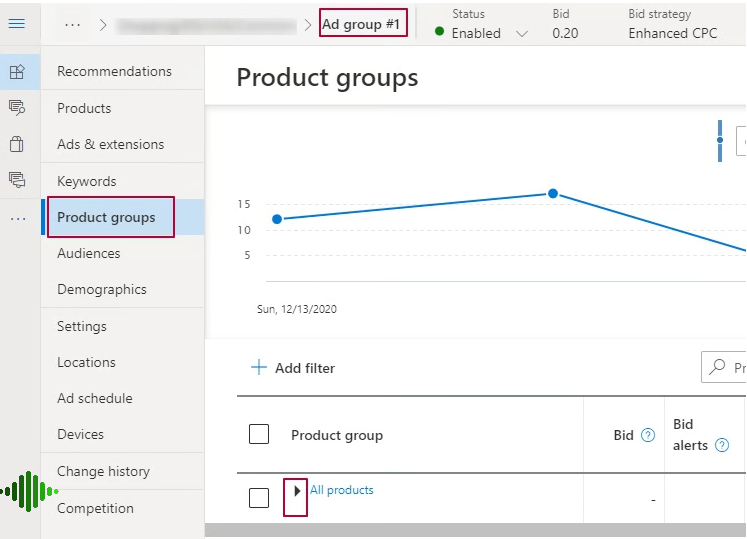Image resolution: width=747 pixels, height=539 pixels.
Task: Click the help icon next to Bid column
Action: coord(647,435)
